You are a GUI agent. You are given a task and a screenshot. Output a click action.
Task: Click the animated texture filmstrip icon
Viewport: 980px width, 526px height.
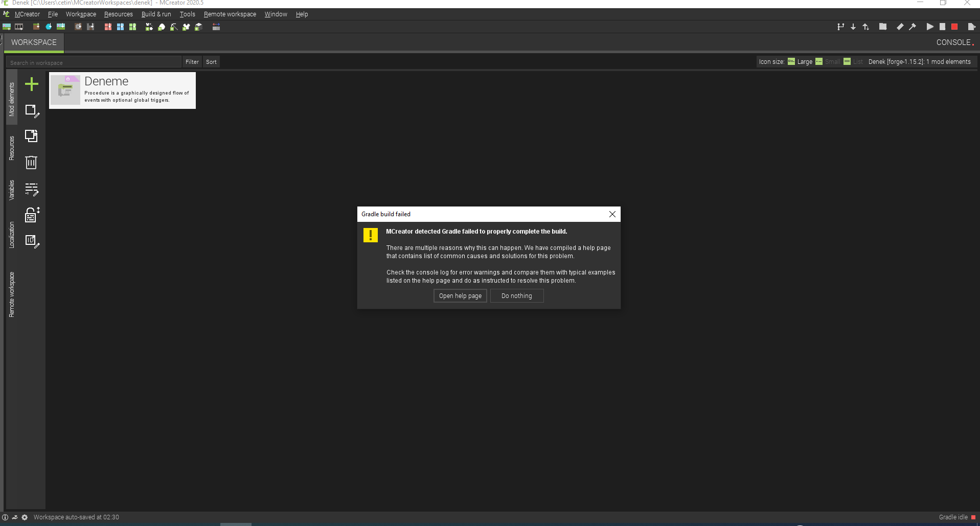[19, 27]
